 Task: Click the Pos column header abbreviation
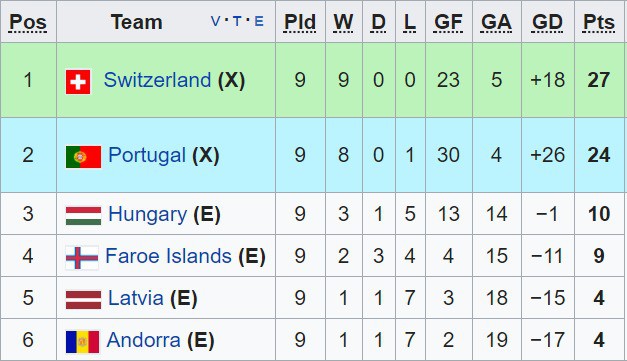(x=28, y=22)
